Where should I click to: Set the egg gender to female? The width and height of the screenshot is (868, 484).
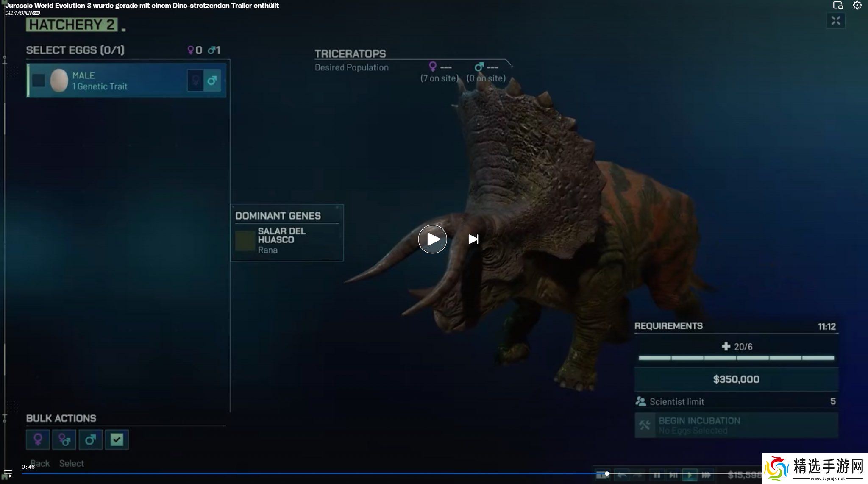click(195, 80)
